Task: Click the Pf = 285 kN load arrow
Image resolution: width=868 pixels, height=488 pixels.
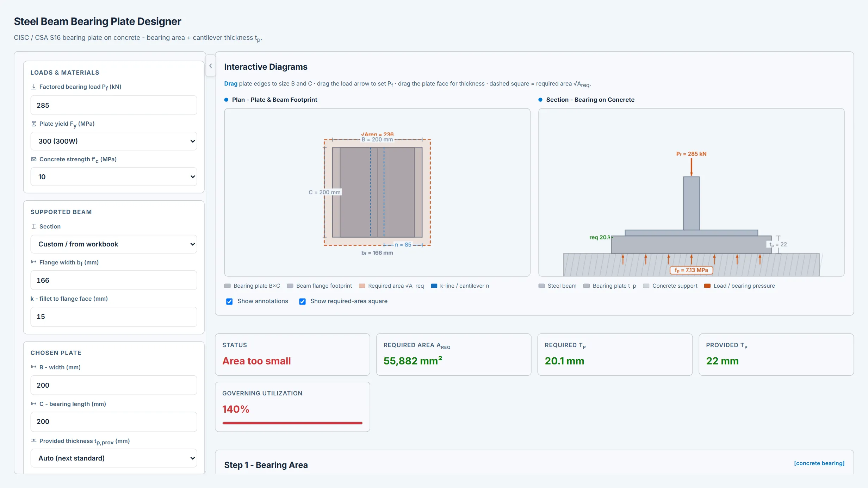Action: point(691,167)
